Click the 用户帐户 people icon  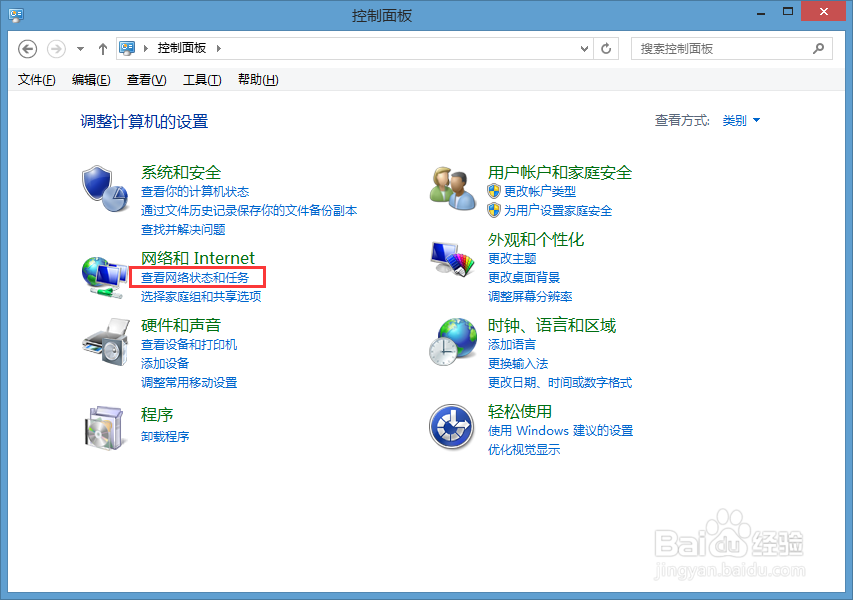pyautogui.click(x=452, y=188)
